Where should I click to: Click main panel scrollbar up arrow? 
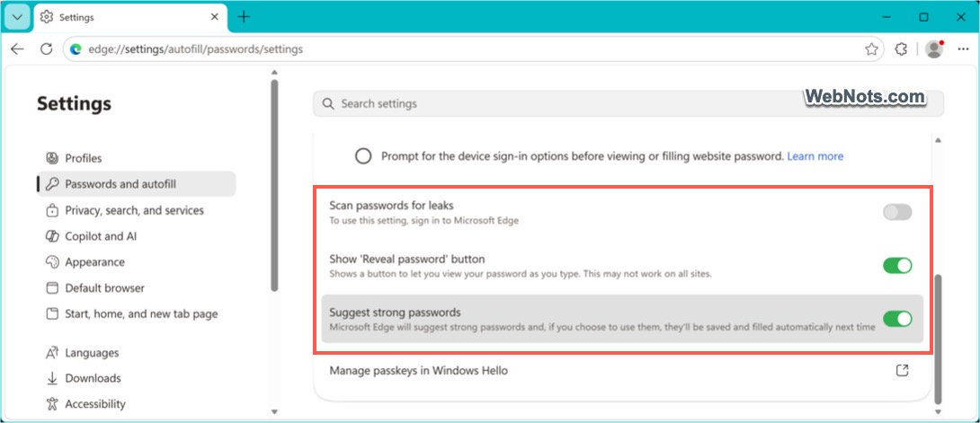936,138
